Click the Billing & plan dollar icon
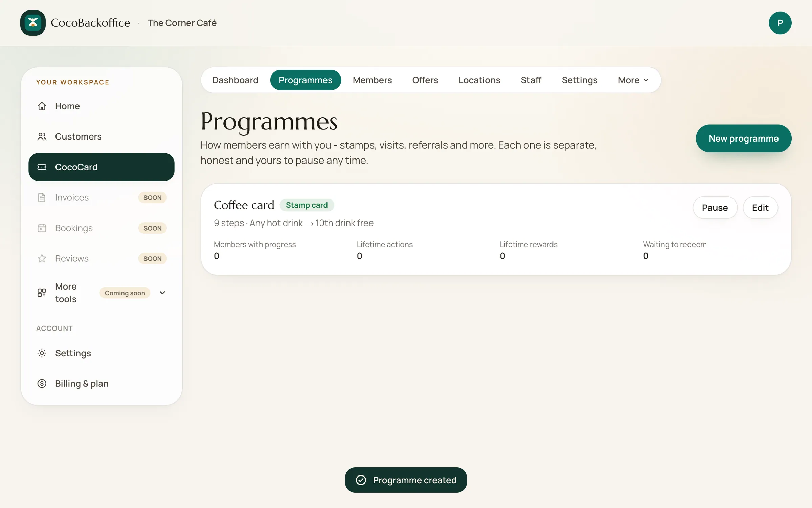The image size is (812, 508). (x=42, y=384)
